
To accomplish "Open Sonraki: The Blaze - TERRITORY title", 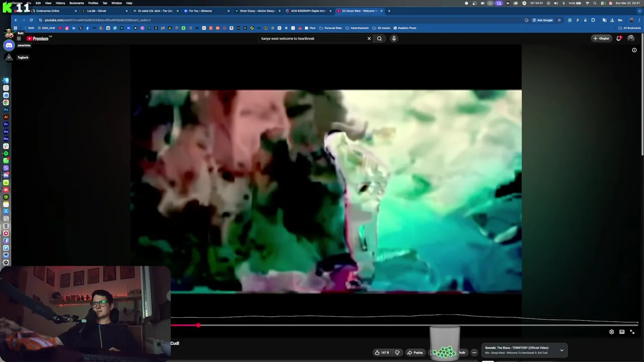I will [x=516, y=348].
